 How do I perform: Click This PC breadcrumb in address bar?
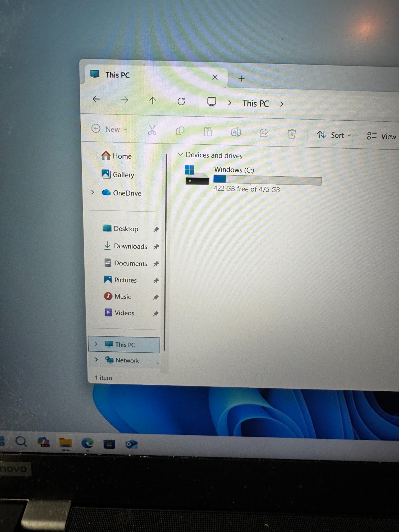[255, 103]
